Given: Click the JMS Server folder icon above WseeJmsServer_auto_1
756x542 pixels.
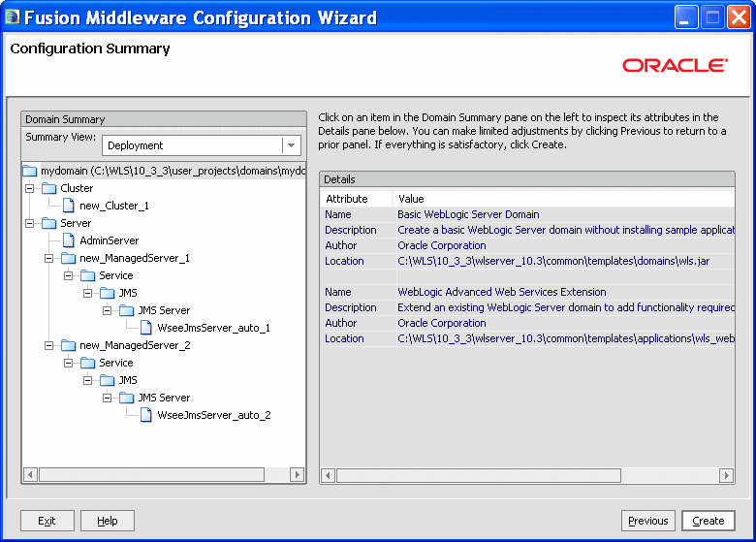Looking at the screenshot, I should 126,310.
